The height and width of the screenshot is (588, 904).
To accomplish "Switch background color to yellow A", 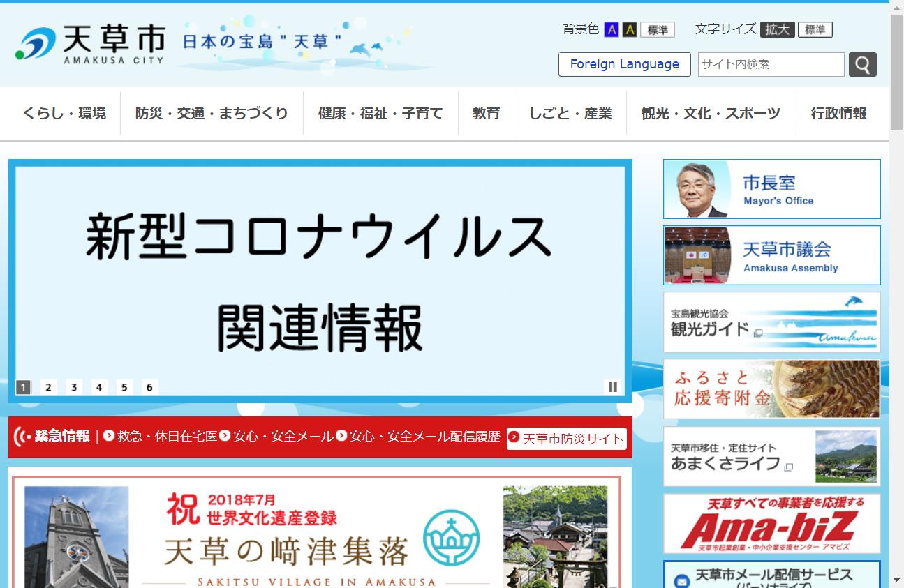I will (629, 30).
